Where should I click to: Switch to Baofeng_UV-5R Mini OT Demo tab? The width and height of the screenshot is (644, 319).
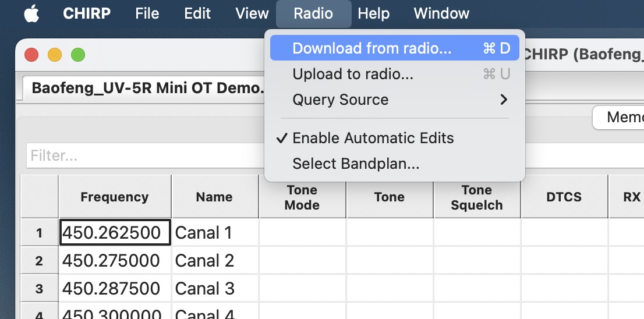144,88
